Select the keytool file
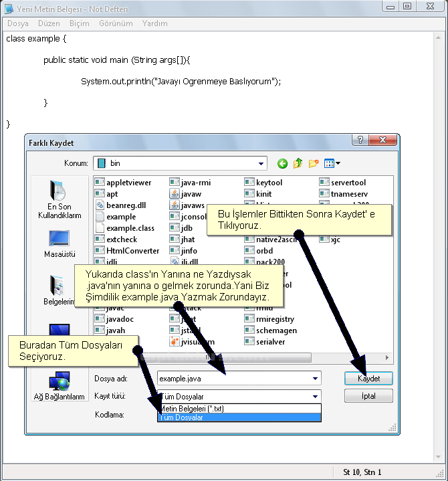The width and height of the screenshot is (448, 481). pos(263,183)
